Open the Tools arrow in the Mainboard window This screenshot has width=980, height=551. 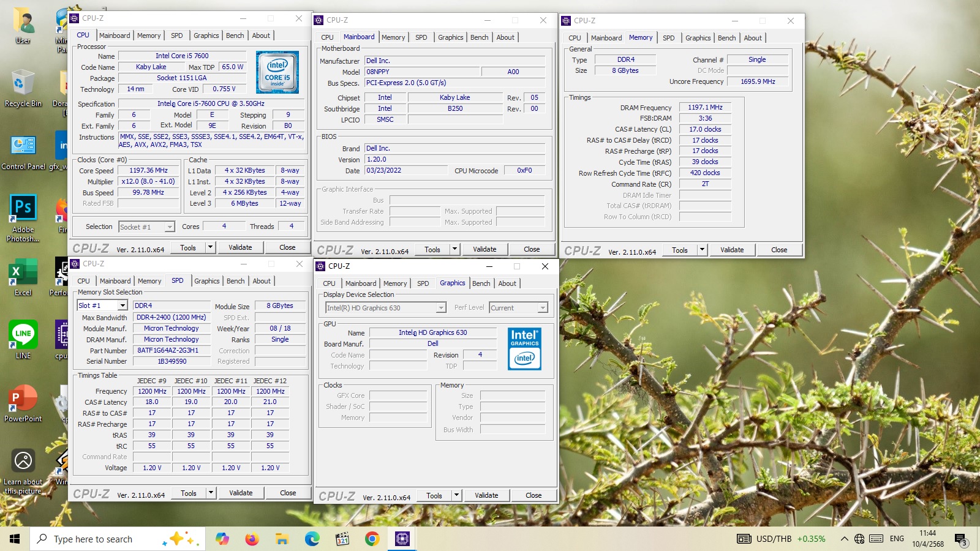point(454,249)
